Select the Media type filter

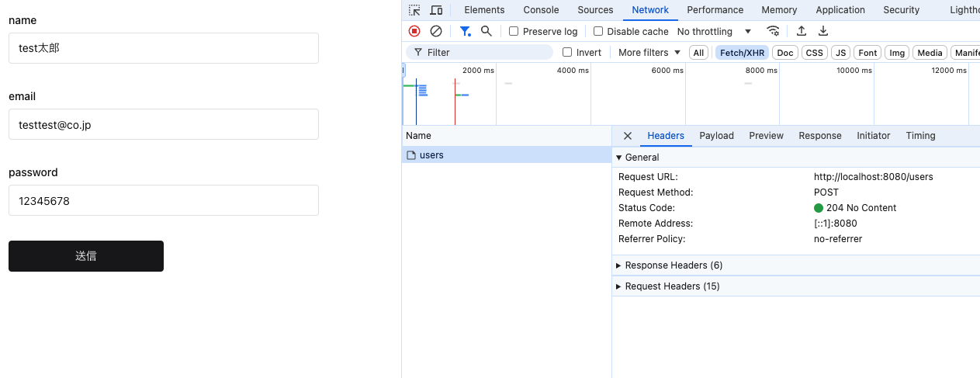point(930,53)
